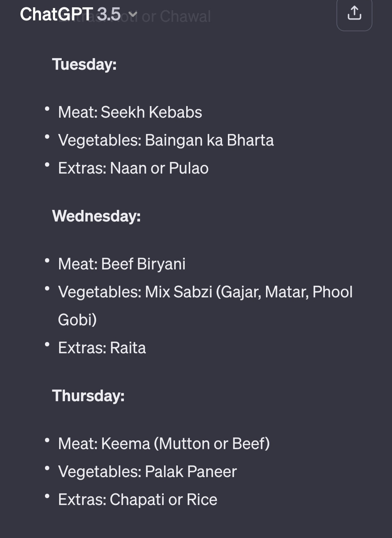The height and width of the screenshot is (538, 392).
Task: Select the Tuesday heading text
Action: tap(84, 64)
